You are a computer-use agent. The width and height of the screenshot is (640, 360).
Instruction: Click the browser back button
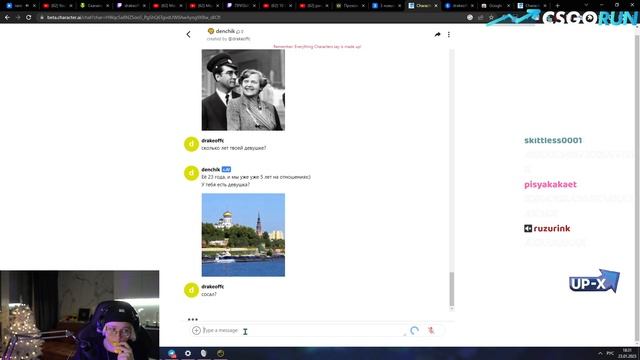coord(7,18)
